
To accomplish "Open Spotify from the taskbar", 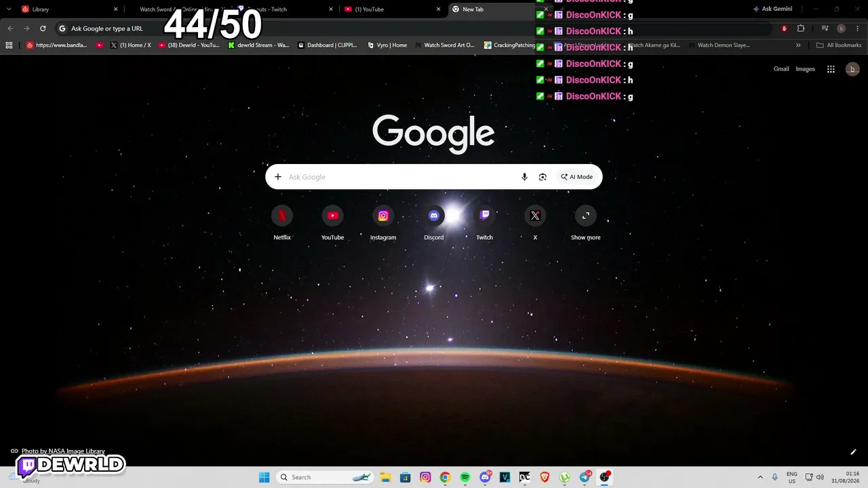I will pos(465,477).
